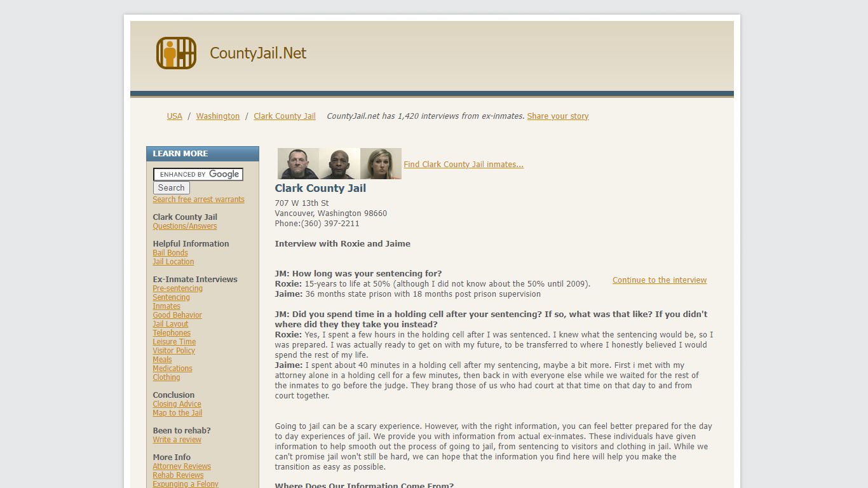Open the Meals interview section

[163, 360]
